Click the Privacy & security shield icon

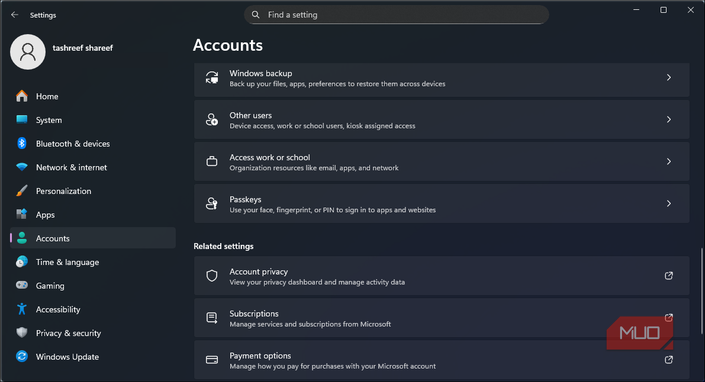click(22, 333)
